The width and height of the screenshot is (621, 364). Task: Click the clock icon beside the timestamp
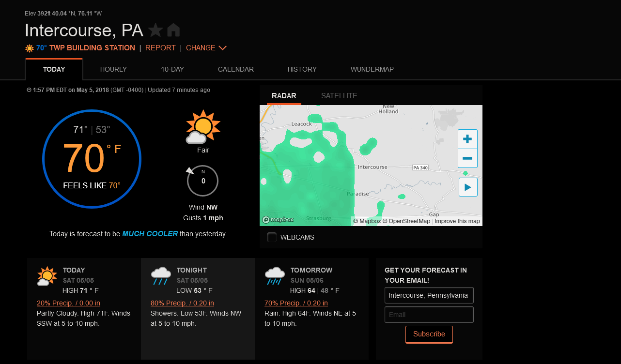pos(29,90)
